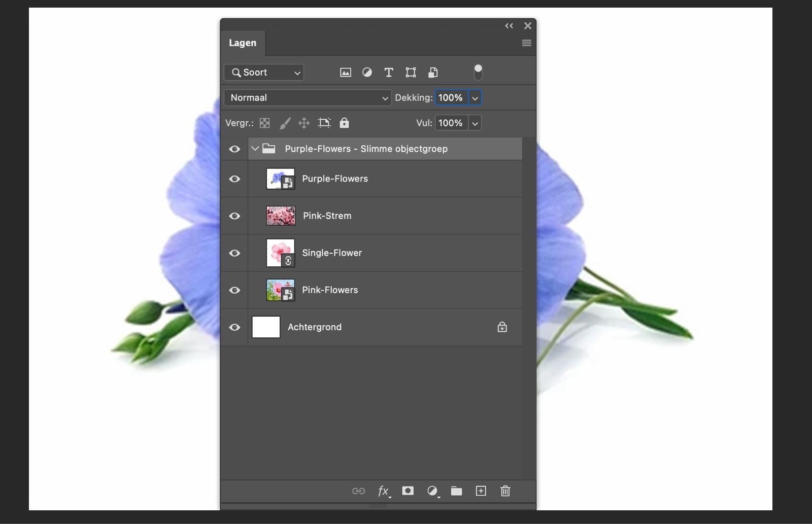Create a new layer
This screenshot has width=812, height=524.
[x=481, y=491]
